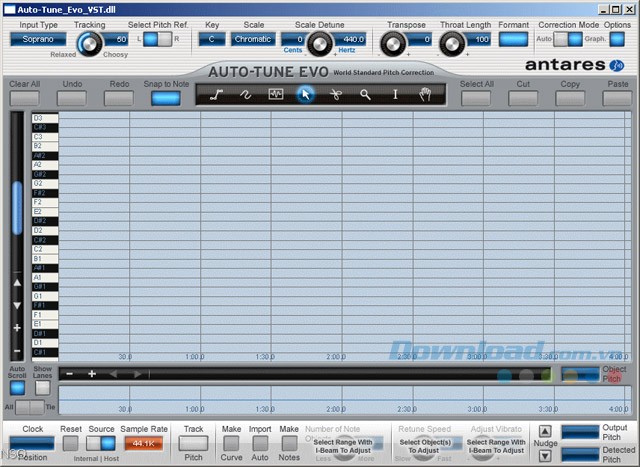Toggle Auto Scroll button
This screenshot has width=640, height=467.
17,388
